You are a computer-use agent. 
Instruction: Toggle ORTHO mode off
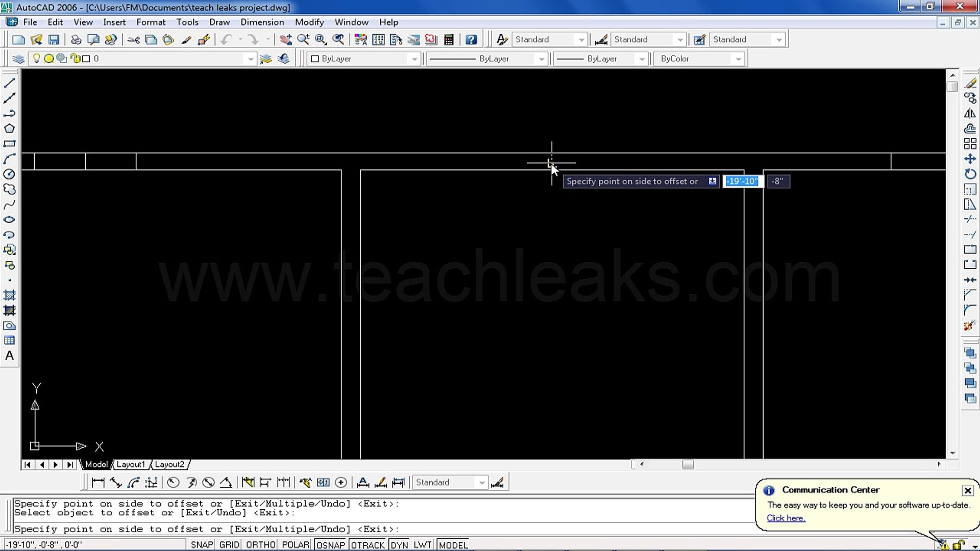tap(260, 544)
